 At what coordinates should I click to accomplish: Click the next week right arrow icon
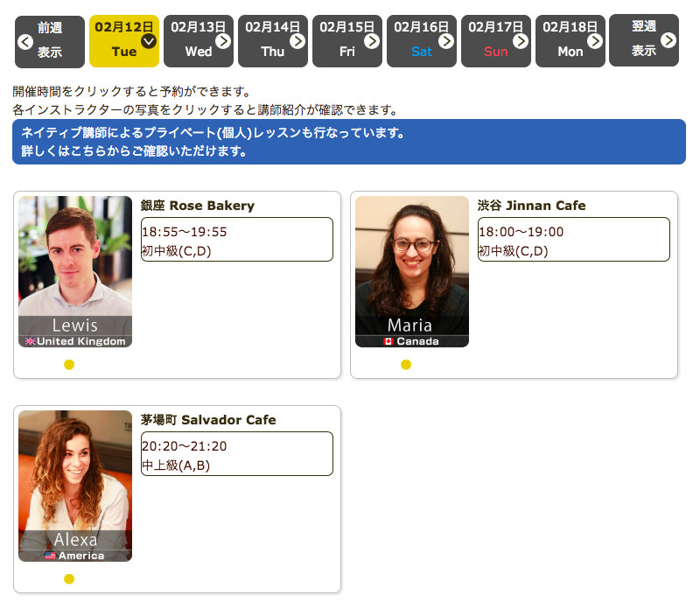tap(668, 40)
